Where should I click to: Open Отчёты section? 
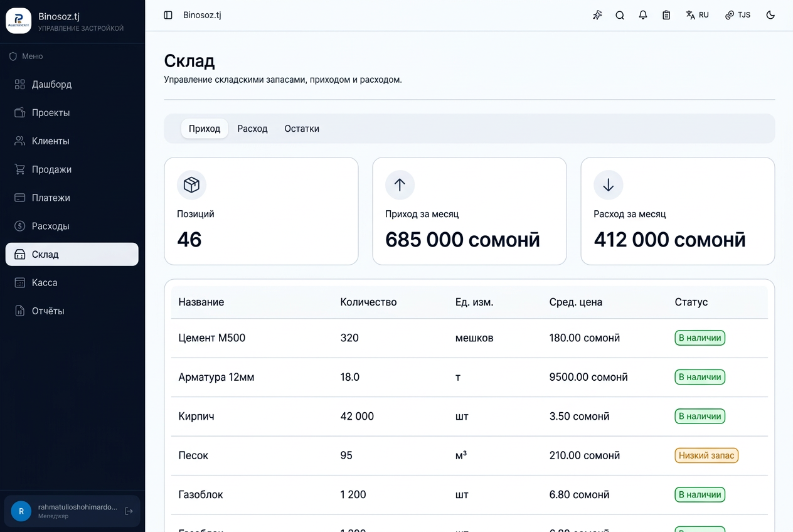[x=72, y=311]
